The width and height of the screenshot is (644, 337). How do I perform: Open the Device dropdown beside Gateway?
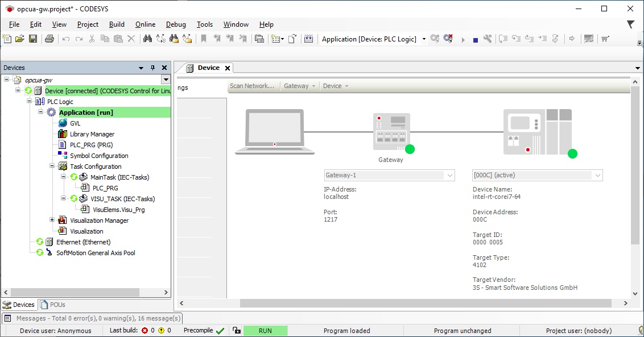[336, 86]
